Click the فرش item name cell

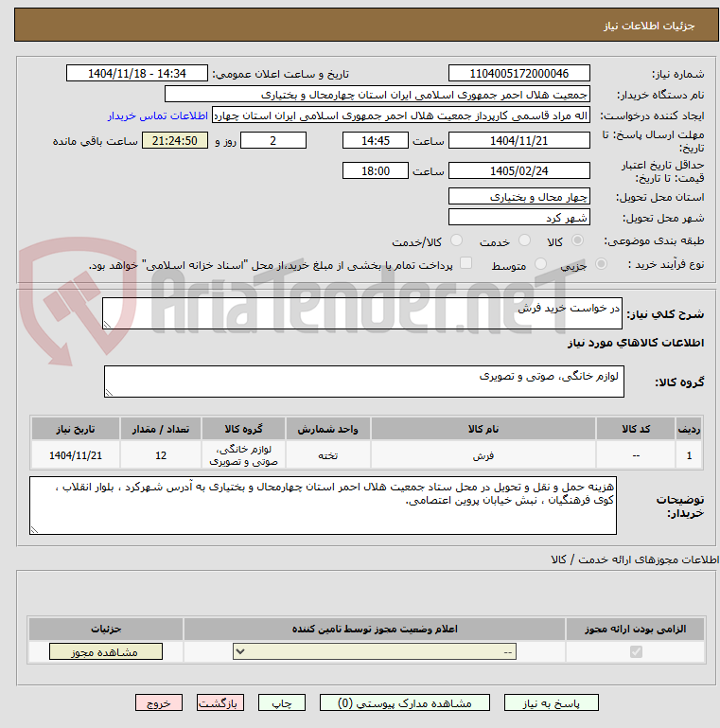point(483,455)
